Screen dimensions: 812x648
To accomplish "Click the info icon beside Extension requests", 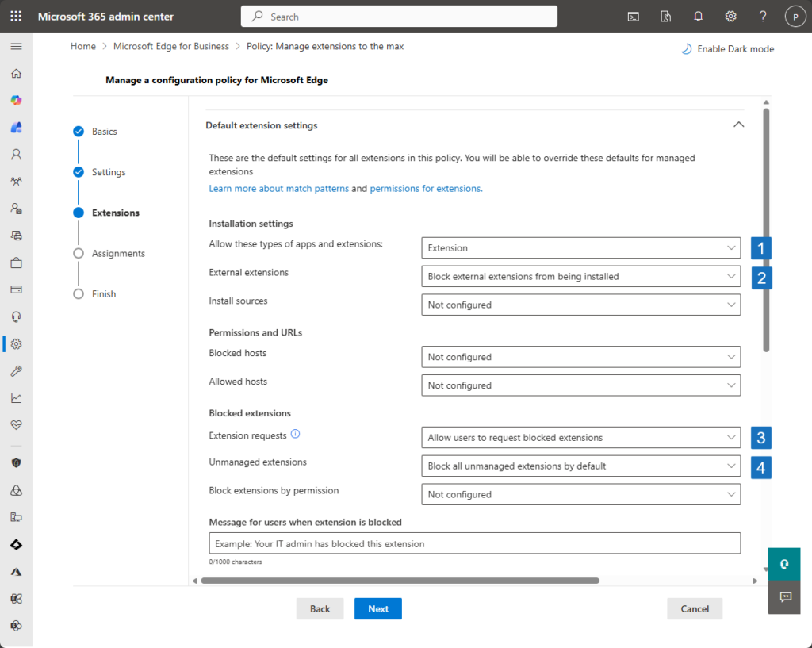I will [x=296, y=435].
